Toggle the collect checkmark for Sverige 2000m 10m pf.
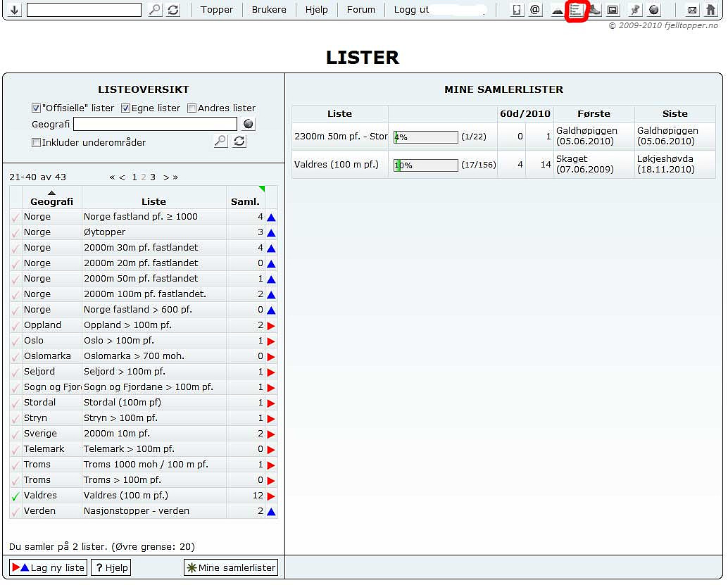This screenshot has height=585, width=728. pos(15,434)
